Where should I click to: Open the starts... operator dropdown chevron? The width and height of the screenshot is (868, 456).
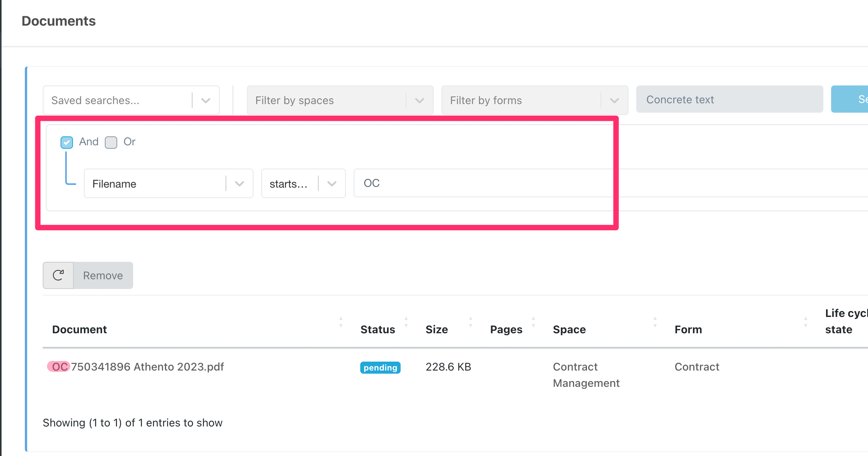(x=332, y=184)
